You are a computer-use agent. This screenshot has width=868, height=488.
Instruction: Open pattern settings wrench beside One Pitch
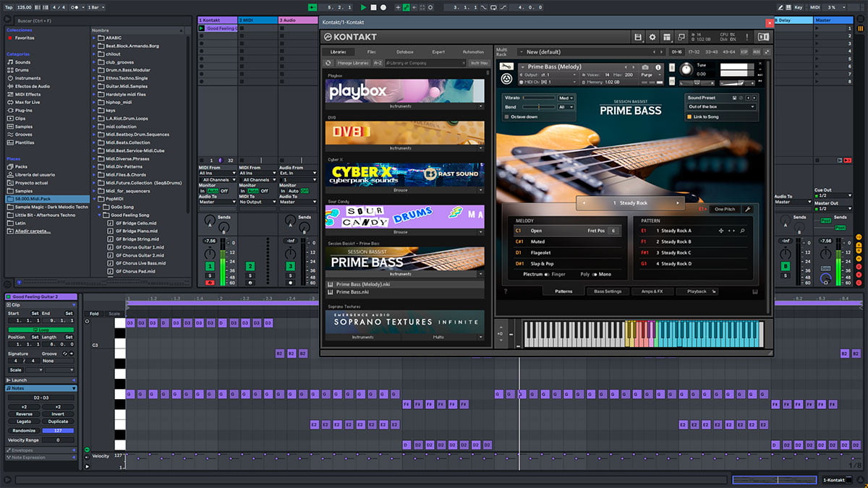(747, 209)
